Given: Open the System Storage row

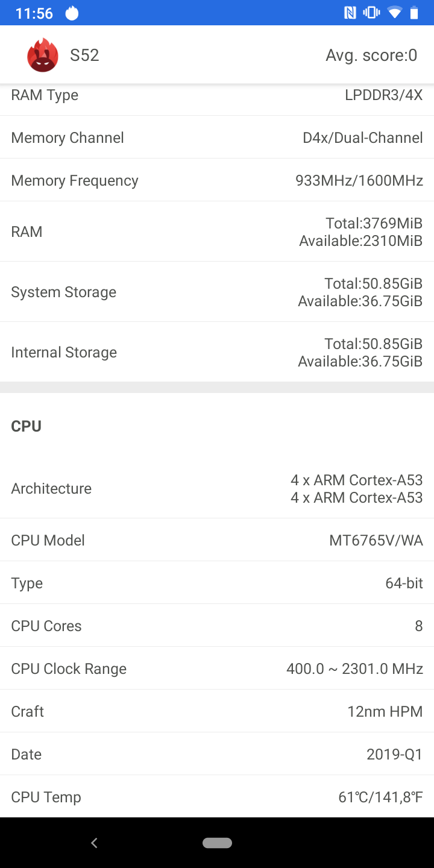Looking at the screenshot, I should coord(217,292).
